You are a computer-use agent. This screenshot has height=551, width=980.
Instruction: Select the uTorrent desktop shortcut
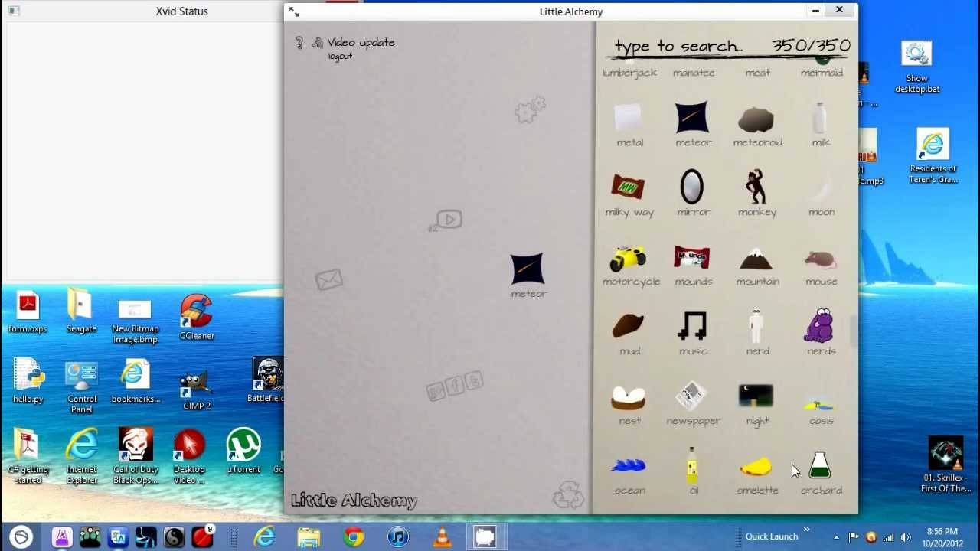[243, 452]
